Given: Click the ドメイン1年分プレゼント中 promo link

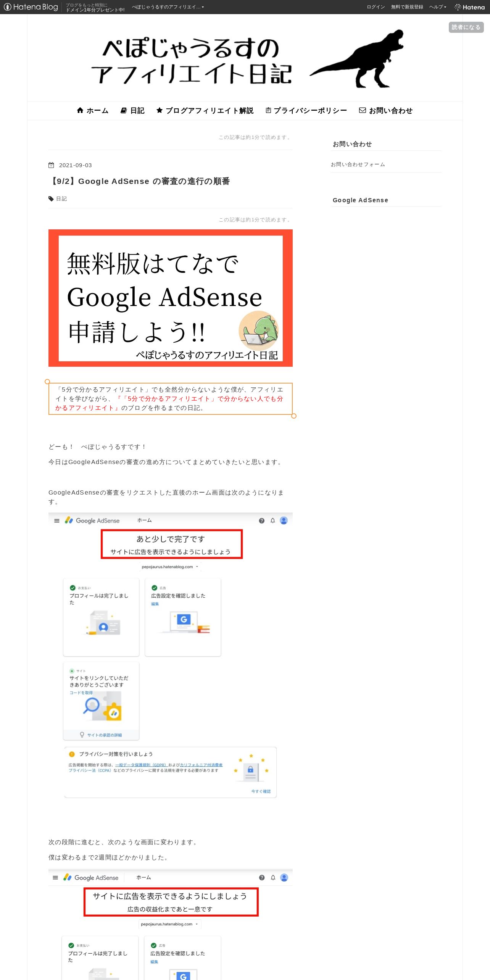Looking at the screenshot, I should click(95, 7).
